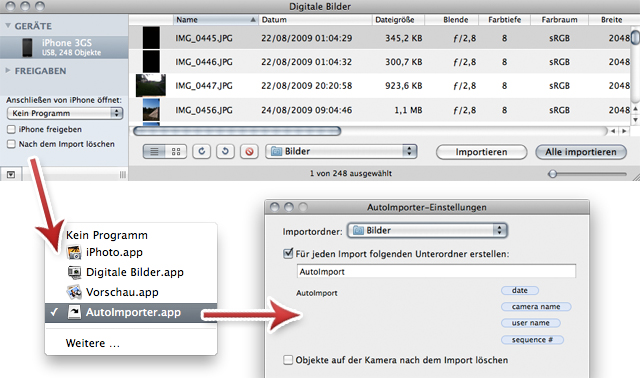This screenshot has width=640, height=378.
Task: Select thumbnail of IMG_0445.JPG
Action: click(151, 38)
